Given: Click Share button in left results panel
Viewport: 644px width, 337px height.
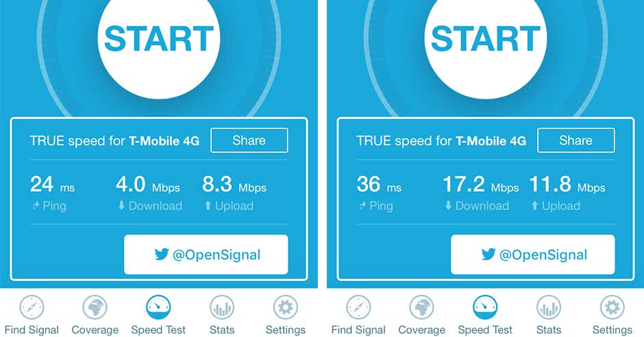Looking at the screenshot, I should 249,140.
